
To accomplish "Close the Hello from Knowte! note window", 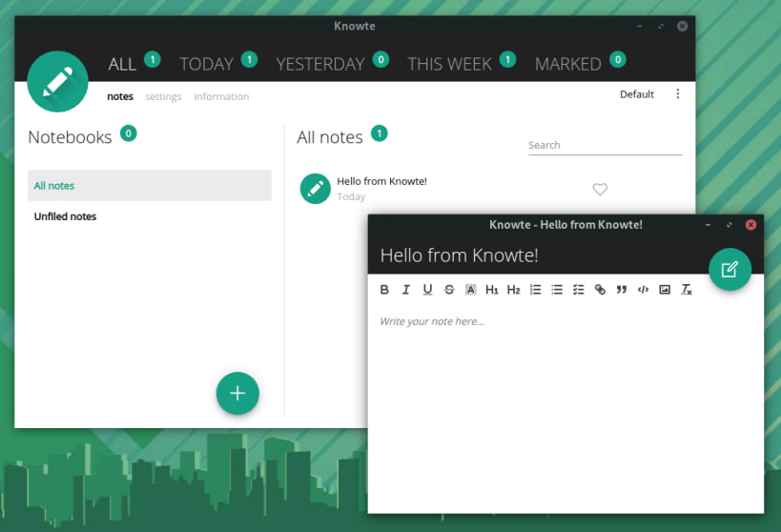I will (x=750, y=225).
